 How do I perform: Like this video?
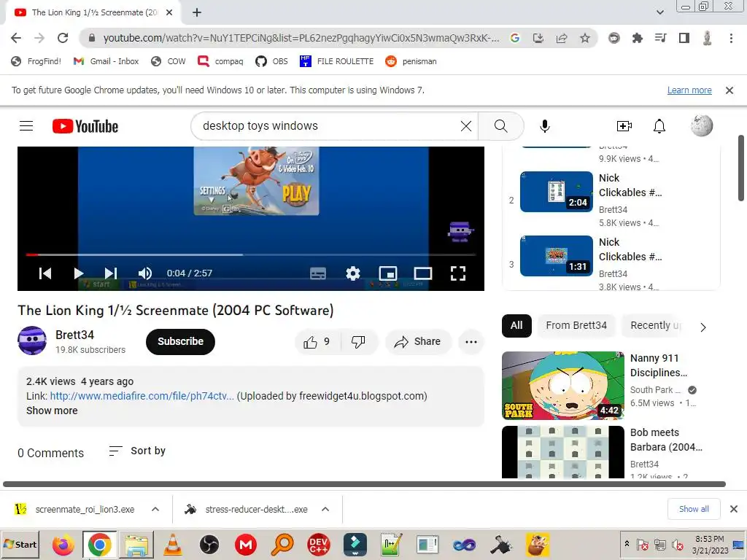click(318, 342)
